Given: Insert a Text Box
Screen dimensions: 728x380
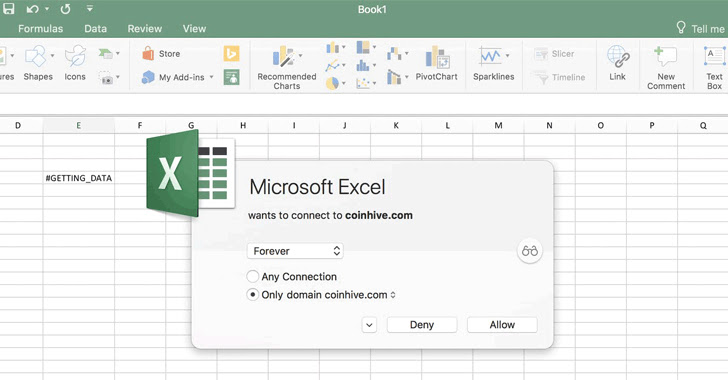Looking at the screenshot, I should [714, 68].
